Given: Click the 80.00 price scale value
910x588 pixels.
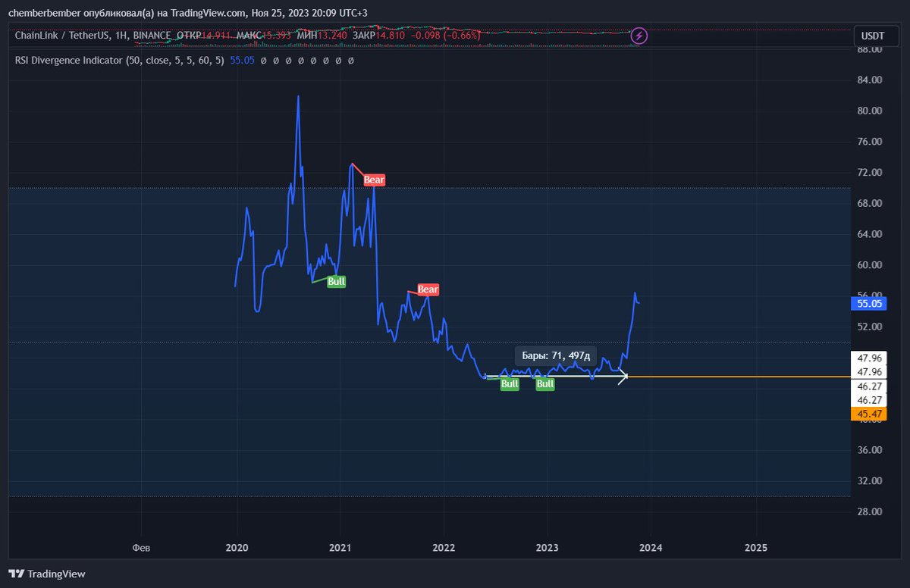Looking at the screenshot, I should 869,111.
